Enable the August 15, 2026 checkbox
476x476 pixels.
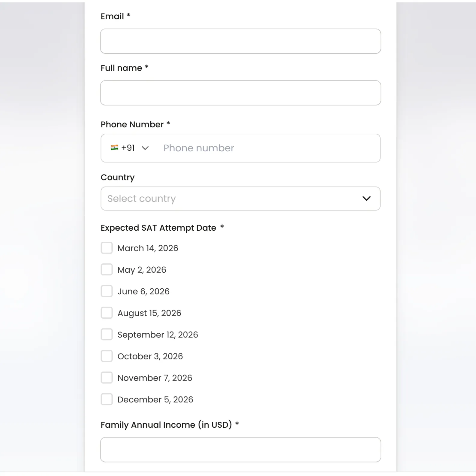pyautogui.click(x=107, y=313)
